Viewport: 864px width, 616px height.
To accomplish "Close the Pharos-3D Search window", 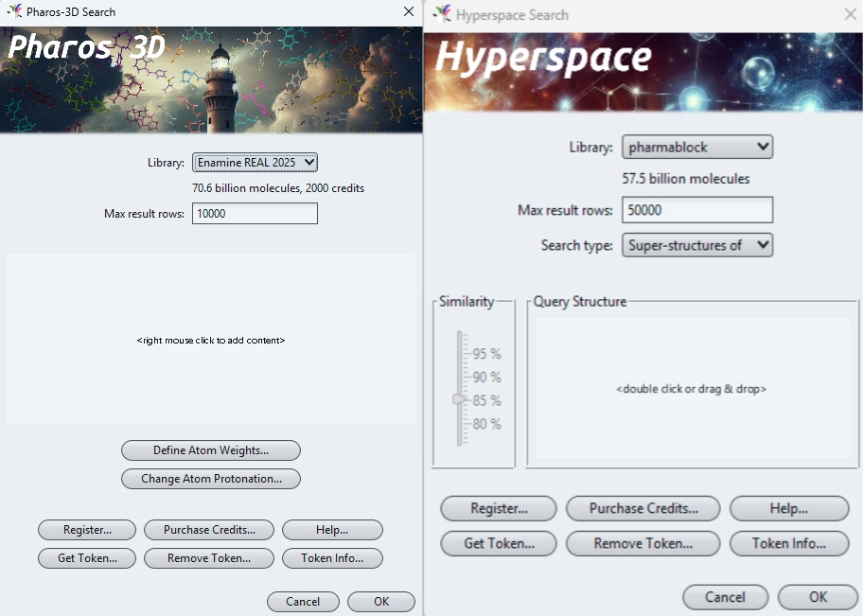I will (x=408, y=11).
